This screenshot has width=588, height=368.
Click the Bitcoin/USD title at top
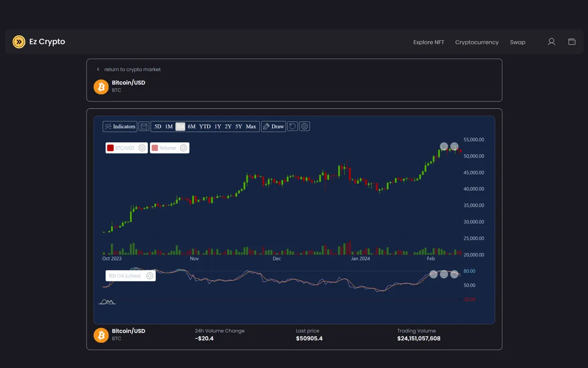click(128, 82)
